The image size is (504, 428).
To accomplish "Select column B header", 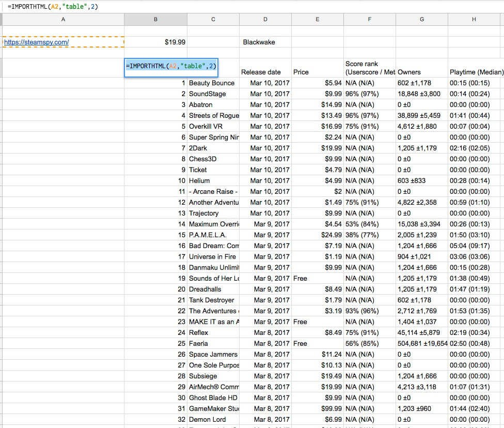I will [x=155, y=19].
